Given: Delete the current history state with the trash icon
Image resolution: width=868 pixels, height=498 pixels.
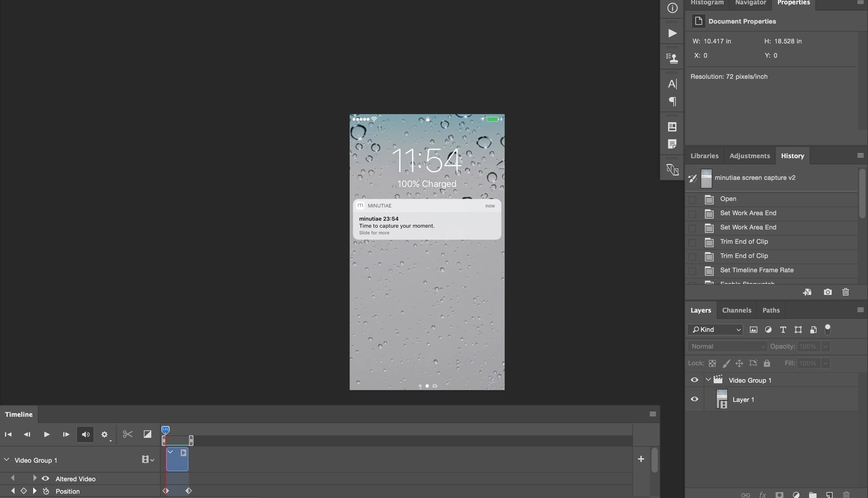Looking at the screenshot, I should pos(845,292).
